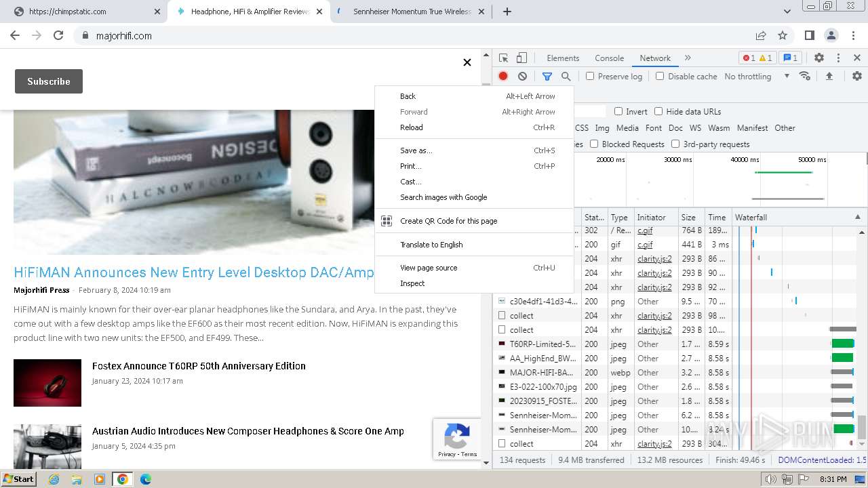Viewport: 868px width, 488px height.
Task: Select Reload in context menu
Action: (x=475, y=127)
